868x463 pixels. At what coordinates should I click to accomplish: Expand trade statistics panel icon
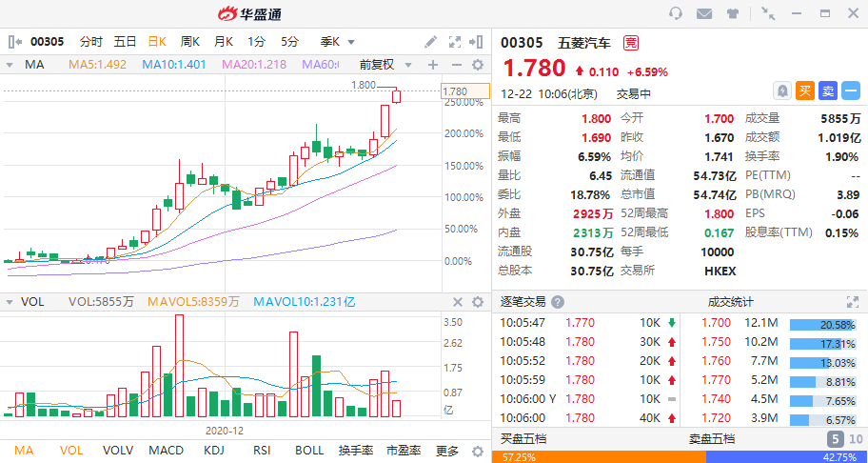click(x=853, y=302)
